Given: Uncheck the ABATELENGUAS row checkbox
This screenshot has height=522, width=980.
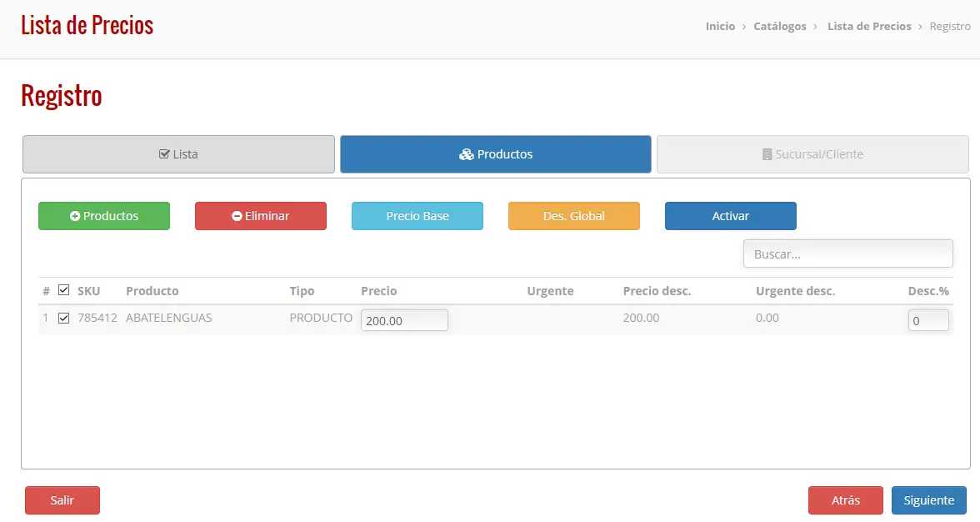Looking at the screenshot, I should 63,318.
